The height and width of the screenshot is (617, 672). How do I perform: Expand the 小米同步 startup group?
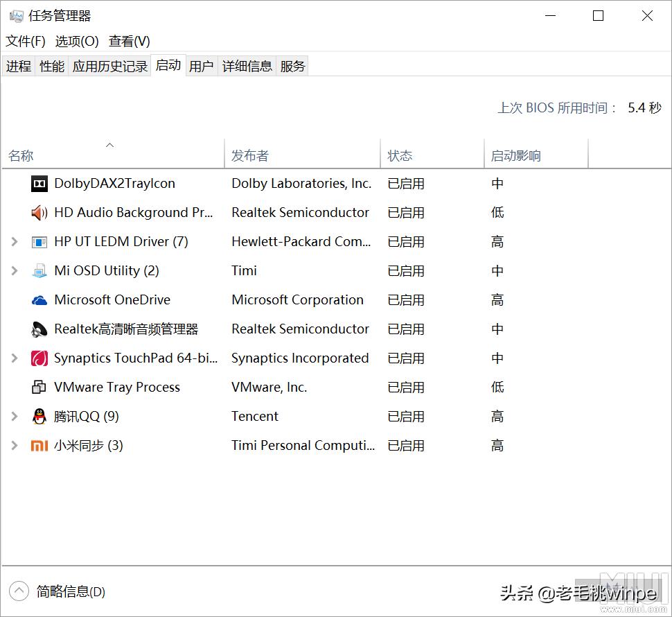point(15,446)
